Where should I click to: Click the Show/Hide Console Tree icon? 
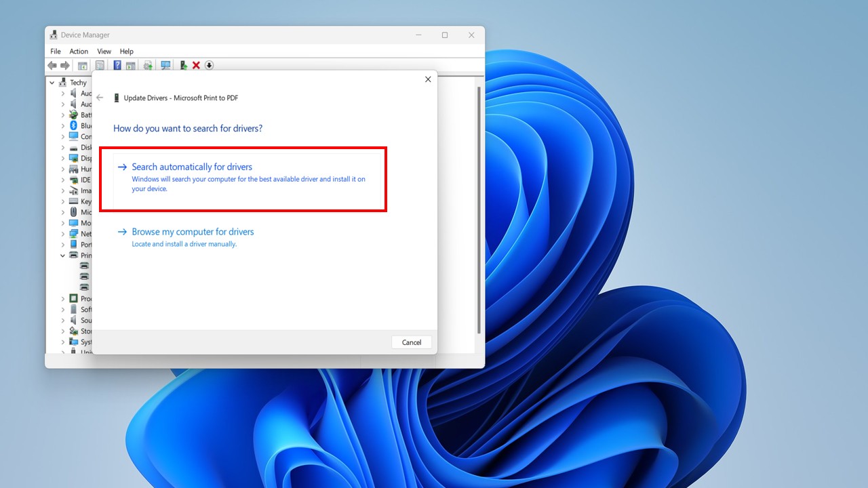click(82, 65)
